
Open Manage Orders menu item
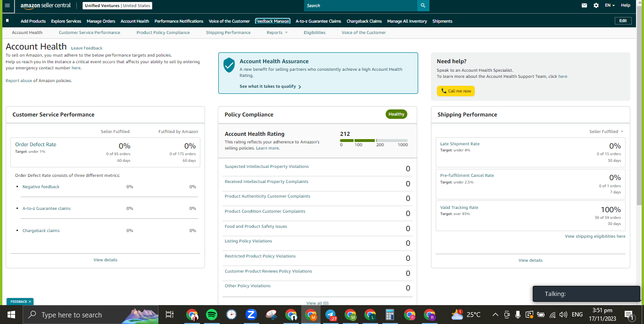(x=101, y=21)
